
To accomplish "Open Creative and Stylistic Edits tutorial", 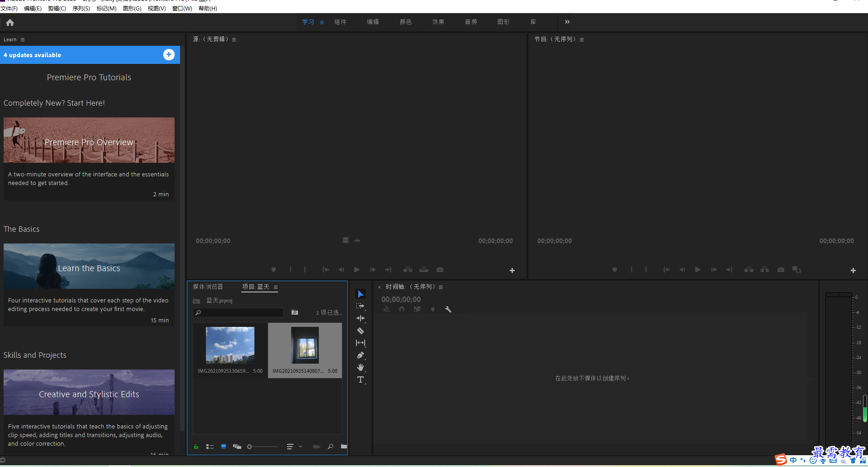I will tap(89, 392).
